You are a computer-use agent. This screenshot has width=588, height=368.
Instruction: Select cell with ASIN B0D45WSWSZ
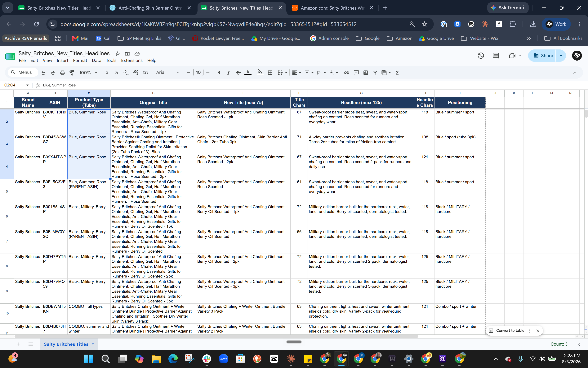tap(55, 144)
